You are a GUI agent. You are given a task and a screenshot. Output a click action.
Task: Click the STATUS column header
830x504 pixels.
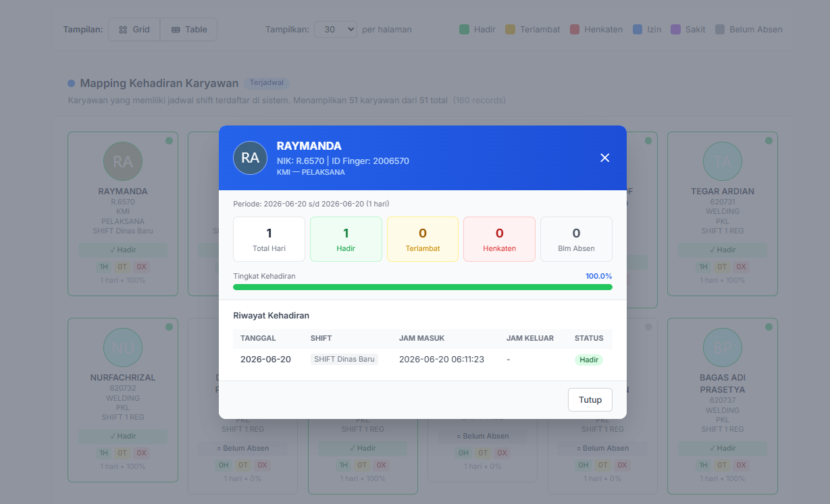click(589, 338)
